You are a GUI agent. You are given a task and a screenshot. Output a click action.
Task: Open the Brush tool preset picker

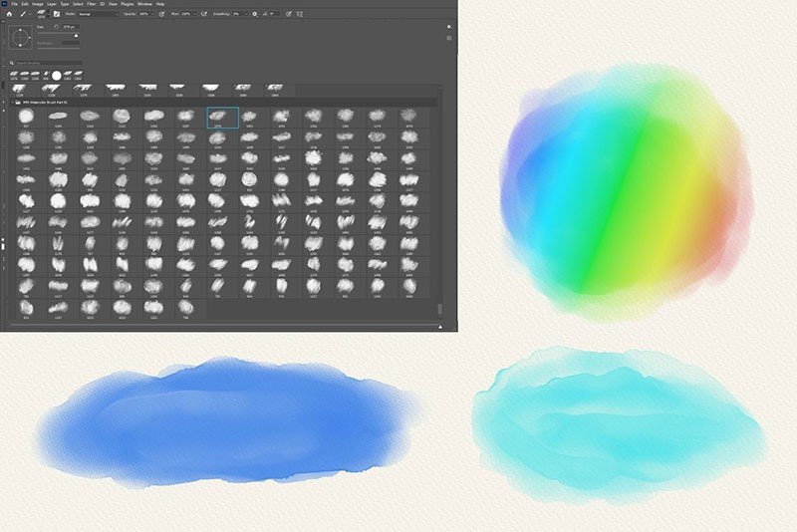(24, 14)
